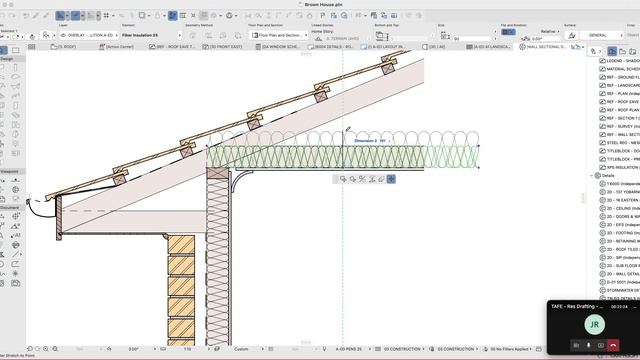Screen dimensions: 640x360
Task: Switch to the [Action Center] tab
Action: point(116,47)
